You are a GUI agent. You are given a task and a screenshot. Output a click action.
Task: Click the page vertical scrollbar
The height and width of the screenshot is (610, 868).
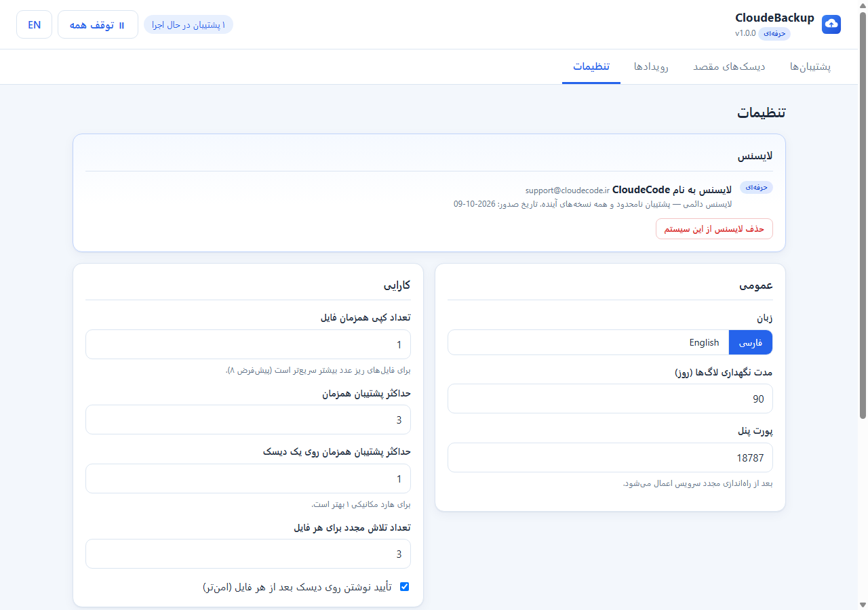(x=863, y=216)
